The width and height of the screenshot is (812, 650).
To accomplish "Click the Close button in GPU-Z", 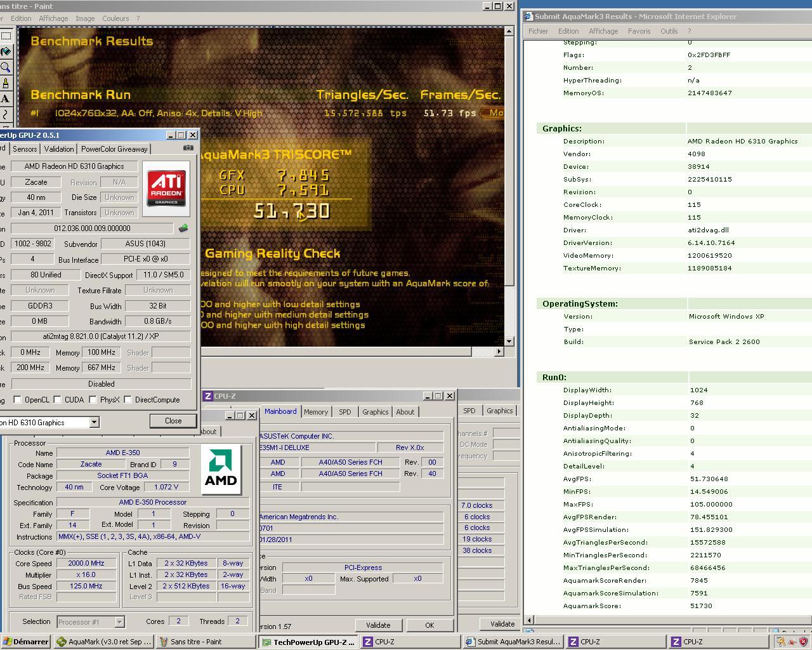I will click(x=173, y=421).
